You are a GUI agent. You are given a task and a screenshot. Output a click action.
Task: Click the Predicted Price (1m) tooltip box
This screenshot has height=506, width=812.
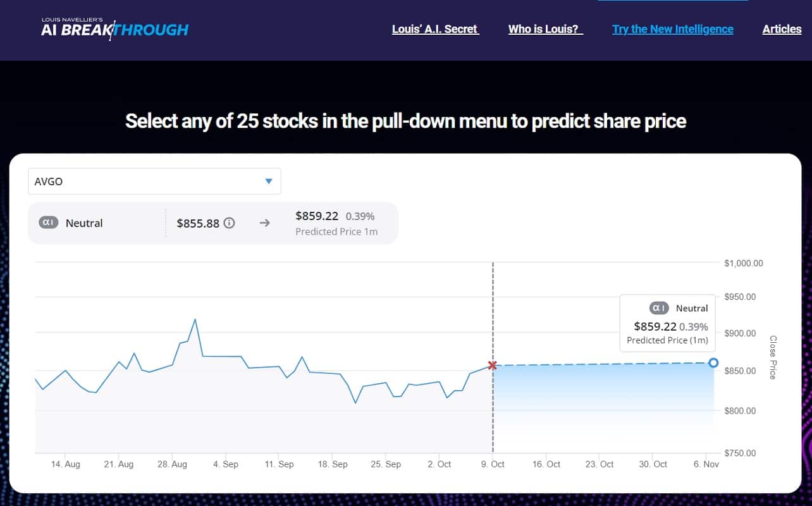click(x=667, y=324)
